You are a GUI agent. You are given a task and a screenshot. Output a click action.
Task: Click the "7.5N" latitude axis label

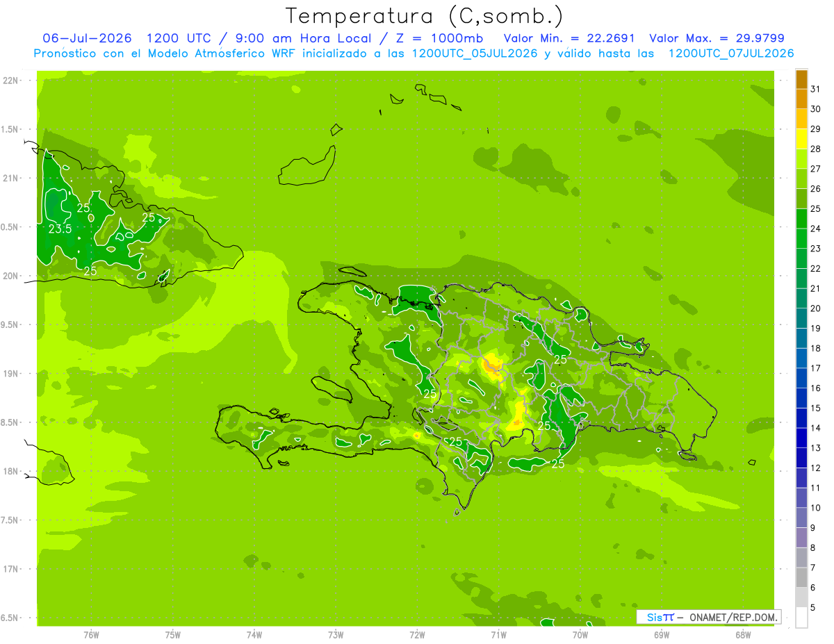(x=10, y=520)
